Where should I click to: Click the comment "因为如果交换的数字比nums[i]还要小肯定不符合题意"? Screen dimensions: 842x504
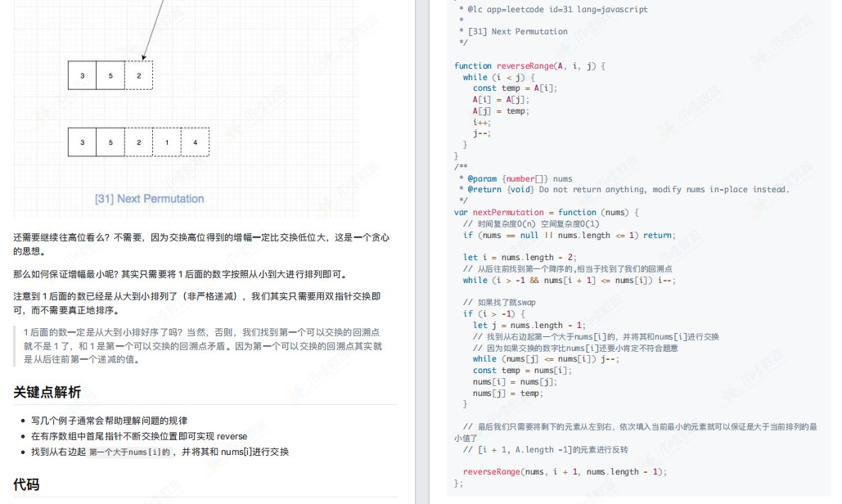click(575, 348)
